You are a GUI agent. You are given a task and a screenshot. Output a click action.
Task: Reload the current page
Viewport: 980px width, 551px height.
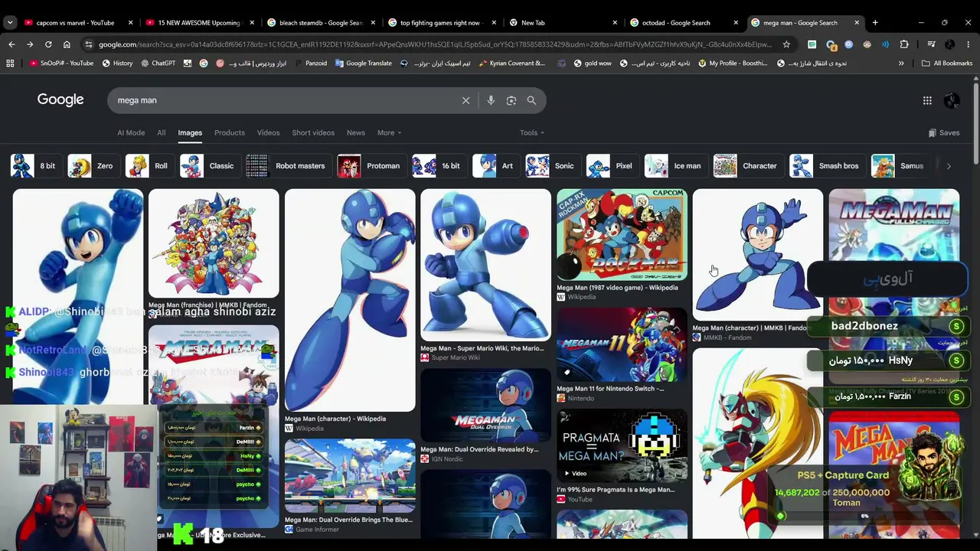click(48, 44)
